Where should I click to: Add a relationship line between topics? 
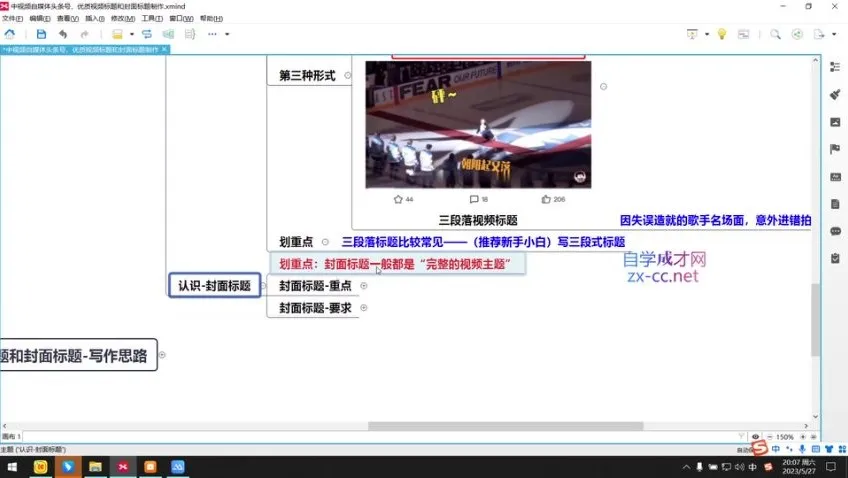tap(147, 34)
